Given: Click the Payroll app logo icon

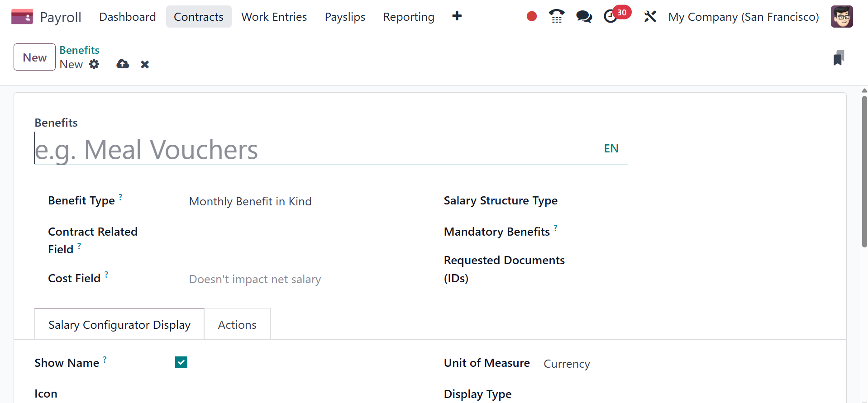Looking at the screenshot, I should [22, 17].
